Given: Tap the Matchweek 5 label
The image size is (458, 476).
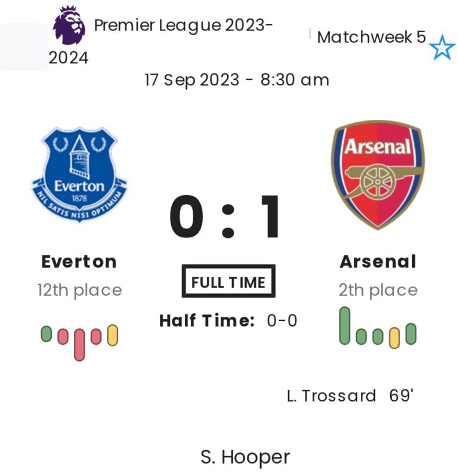Looking at the screenshot, I should tap(371, 37).
